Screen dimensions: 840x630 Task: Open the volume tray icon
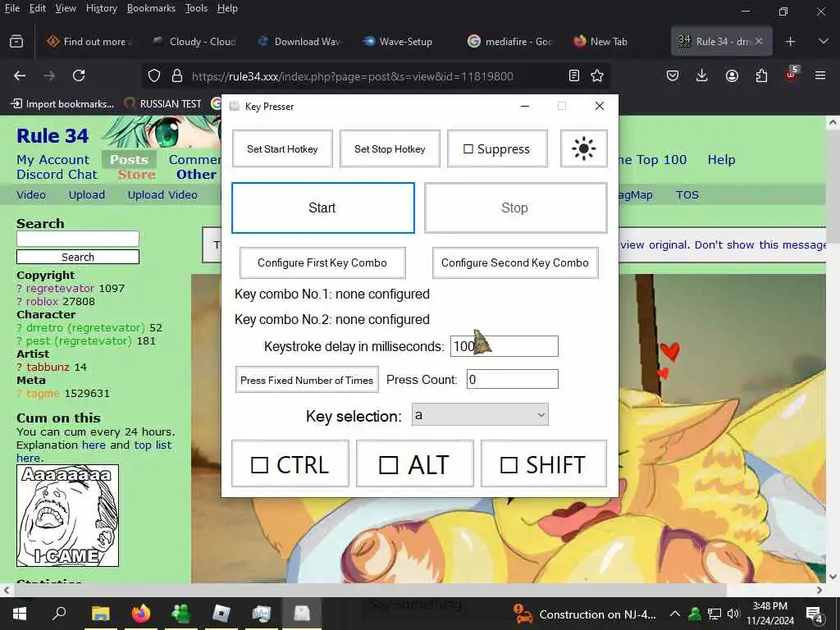(733, 614)
